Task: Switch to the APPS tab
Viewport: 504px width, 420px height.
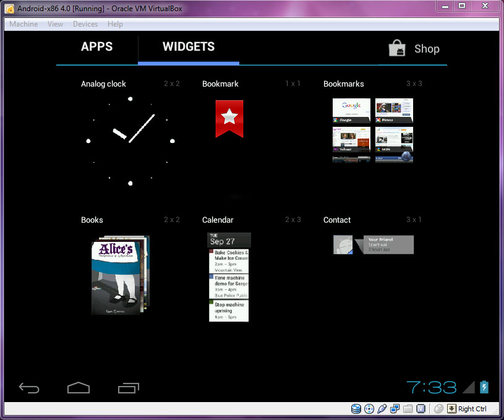Action: point(96,46)
